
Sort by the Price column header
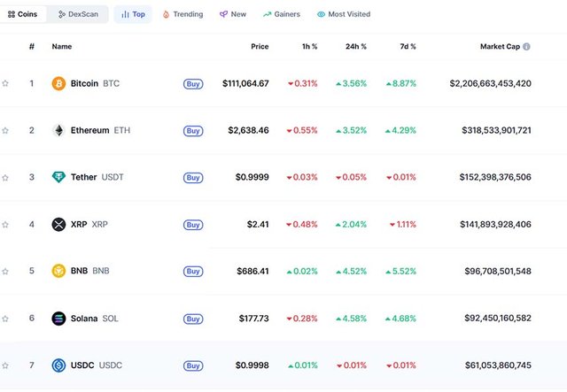[260, 46]
